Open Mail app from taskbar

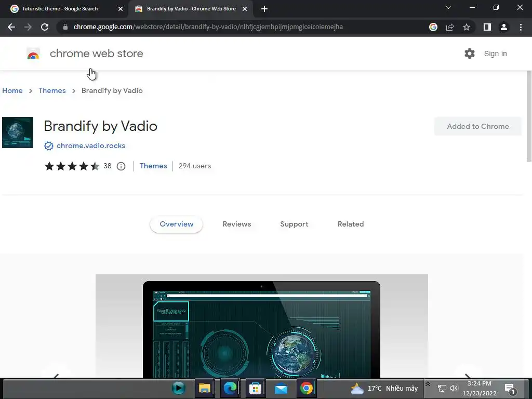[x=281, y=388]
